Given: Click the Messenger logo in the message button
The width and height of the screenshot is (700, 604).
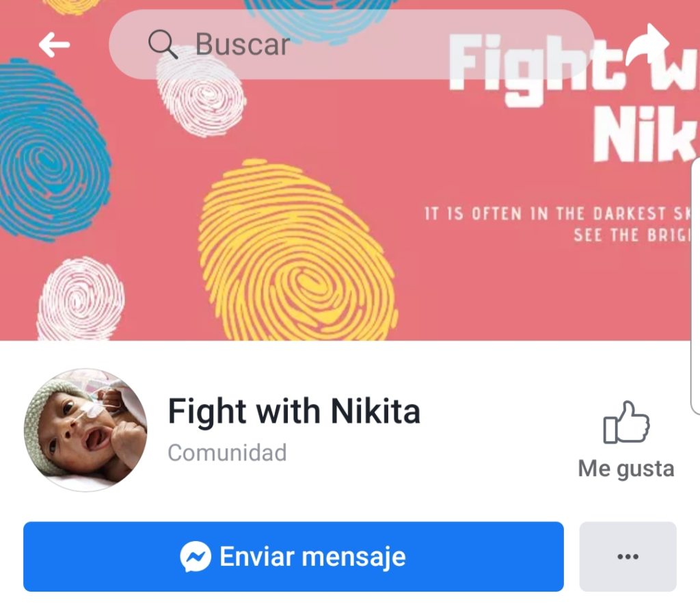Looking at the screenshot, I should tap(196, 557).
